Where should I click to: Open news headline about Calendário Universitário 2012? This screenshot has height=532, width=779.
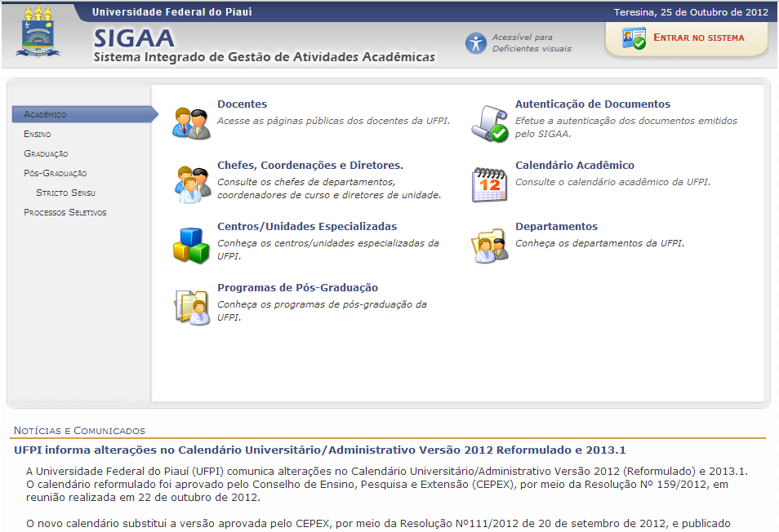click(320, 450)
